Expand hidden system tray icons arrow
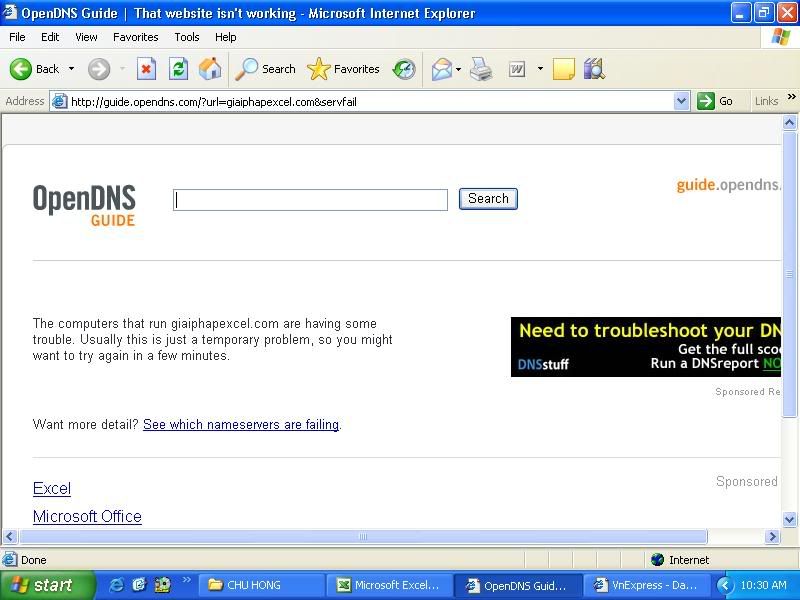Viewport: 800px width, 600px height. (724, 585)
